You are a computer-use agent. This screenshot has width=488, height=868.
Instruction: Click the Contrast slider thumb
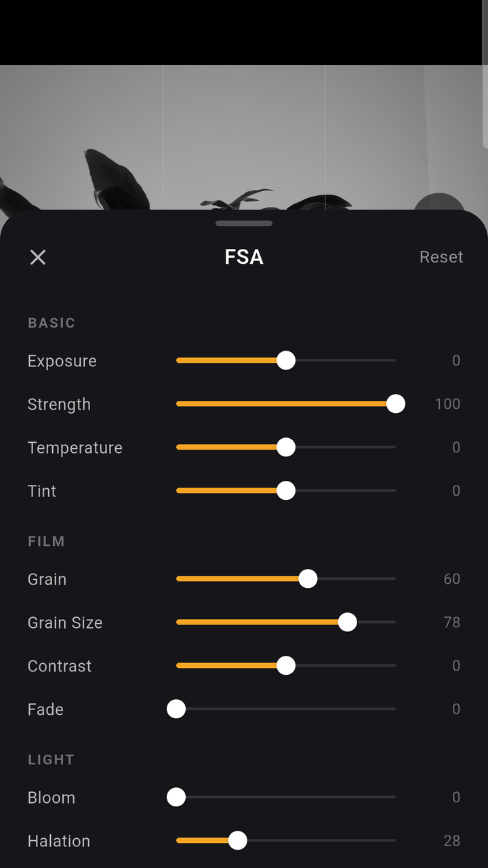pos(286,666)
